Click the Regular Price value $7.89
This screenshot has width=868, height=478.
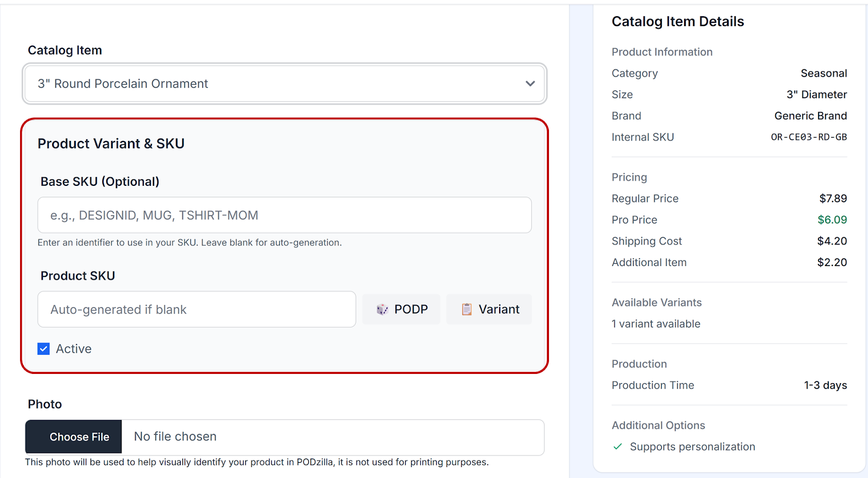833,198
